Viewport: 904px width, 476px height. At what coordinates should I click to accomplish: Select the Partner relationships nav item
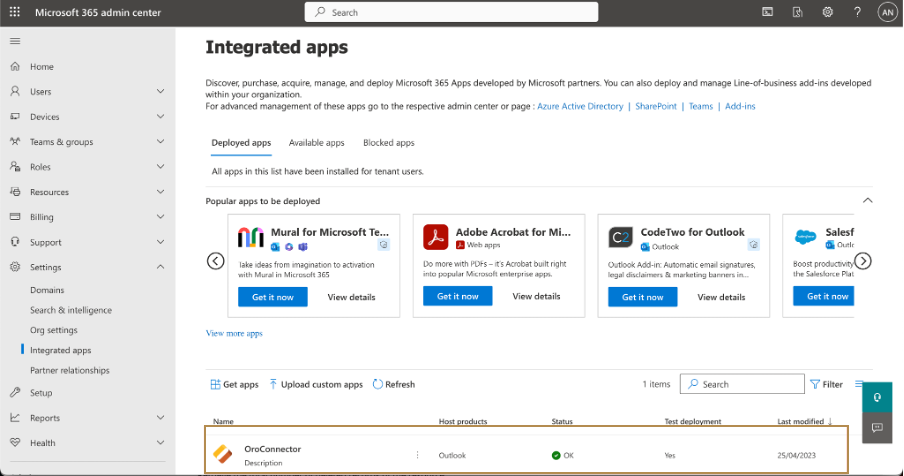[x=70, y=370]
